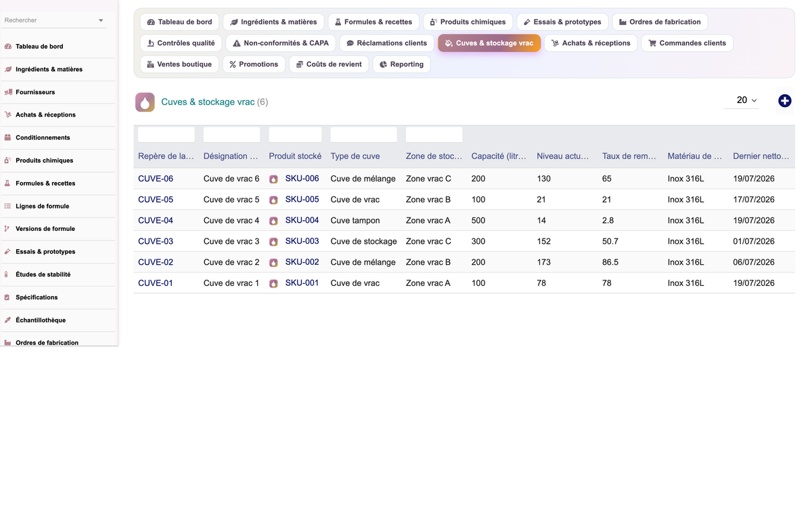Click the Conditionnements sidebar box icon

click(8, 137)
